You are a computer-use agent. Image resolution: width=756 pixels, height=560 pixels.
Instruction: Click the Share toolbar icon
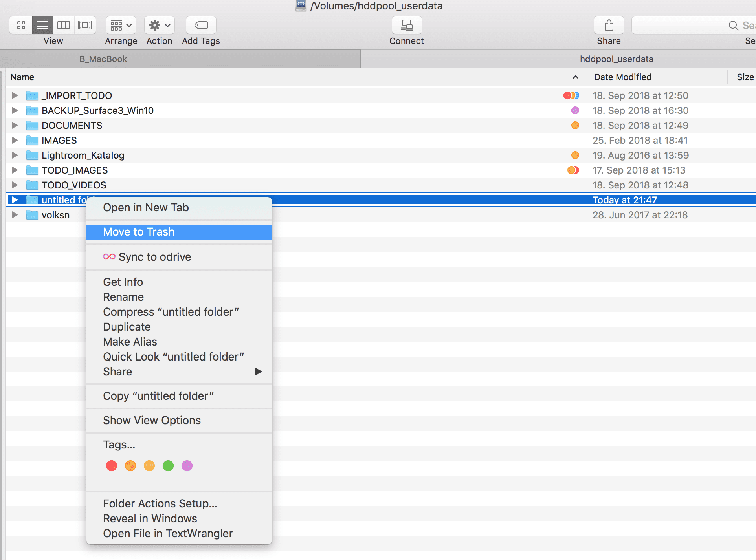point(609,26)
